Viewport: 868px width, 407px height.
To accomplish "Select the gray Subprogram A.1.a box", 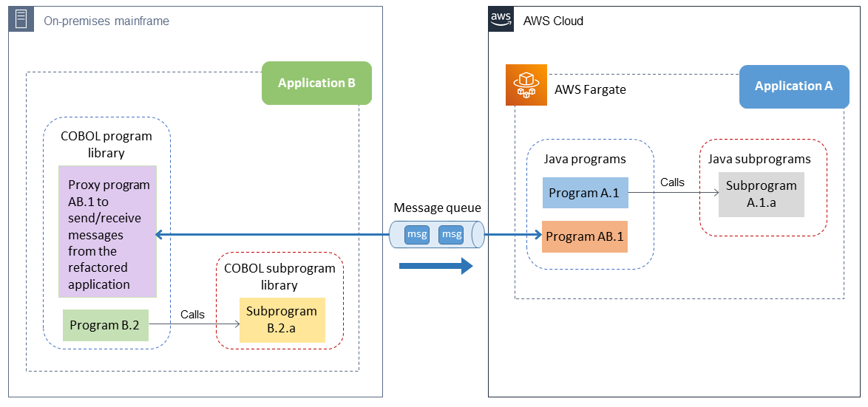I will point(761,194).
